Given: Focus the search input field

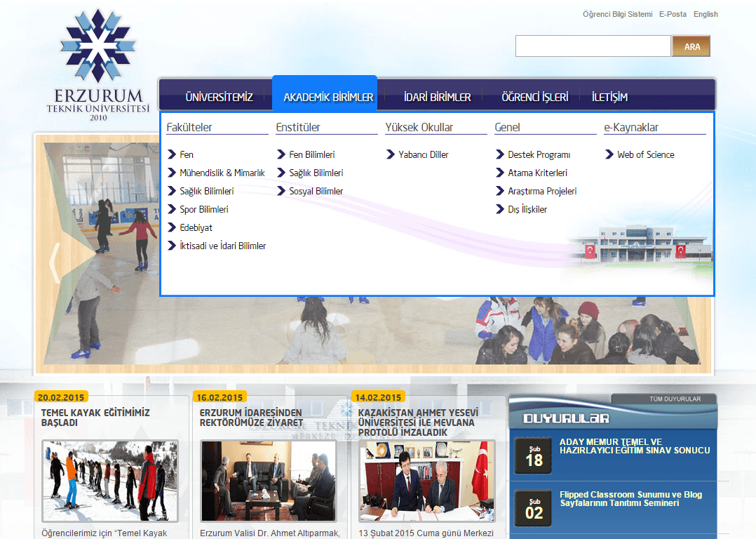Looking at the screenshot, I should point(593,46).
